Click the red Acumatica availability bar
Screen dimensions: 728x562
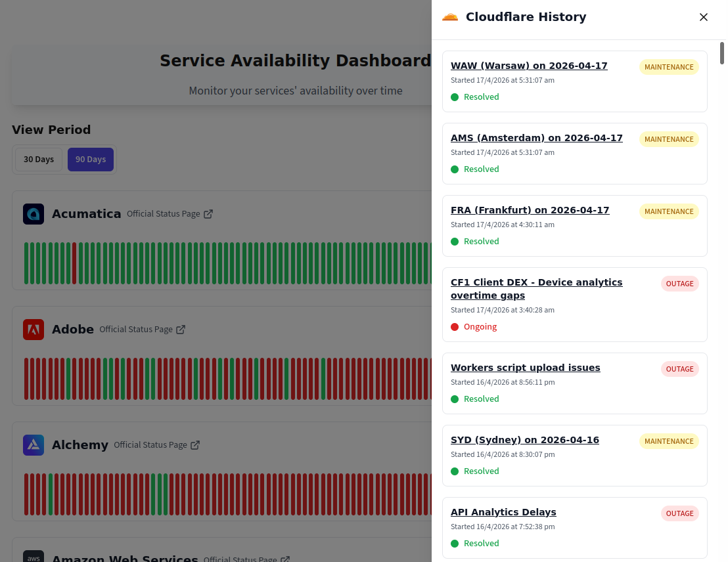tap(74, 263)
